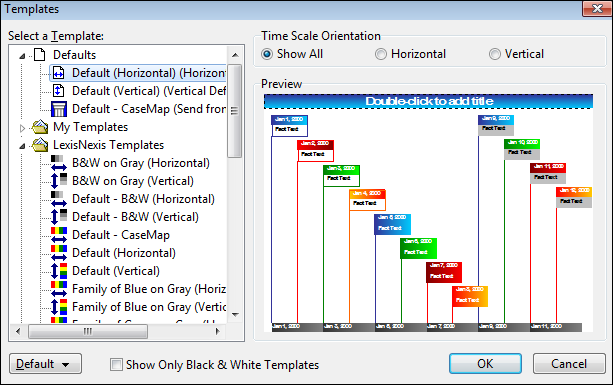Click the horizontal scroll right arrow
Image resolution: width=613 pixels, height=385 pixels.
(x=218, y=331)
